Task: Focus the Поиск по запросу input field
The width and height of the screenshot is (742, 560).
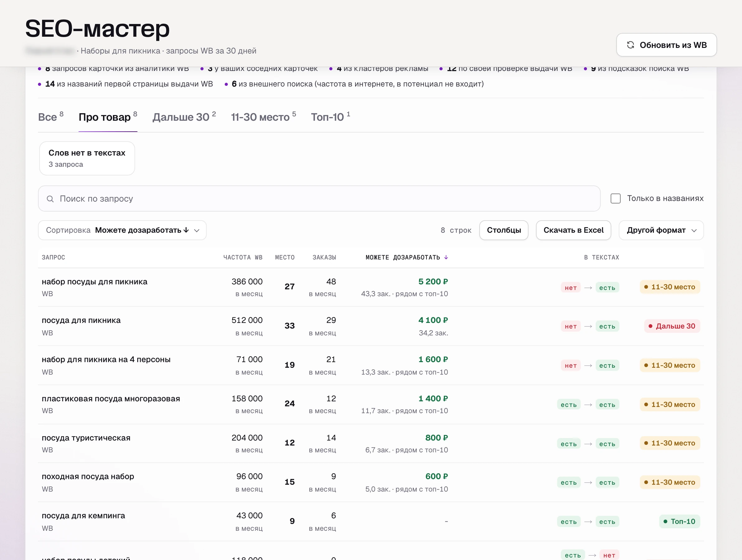Action: coord(319,199)
